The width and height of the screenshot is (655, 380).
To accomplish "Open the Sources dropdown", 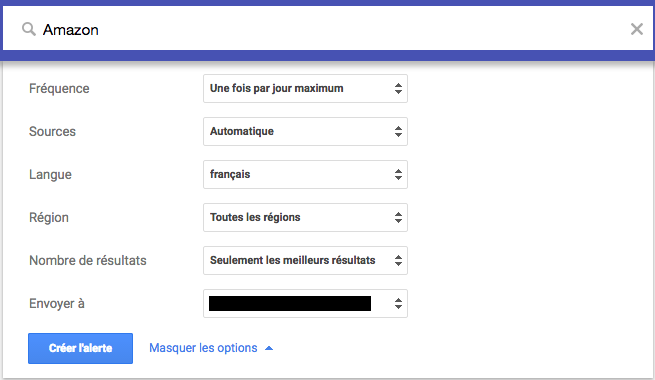I will [305, 132].
